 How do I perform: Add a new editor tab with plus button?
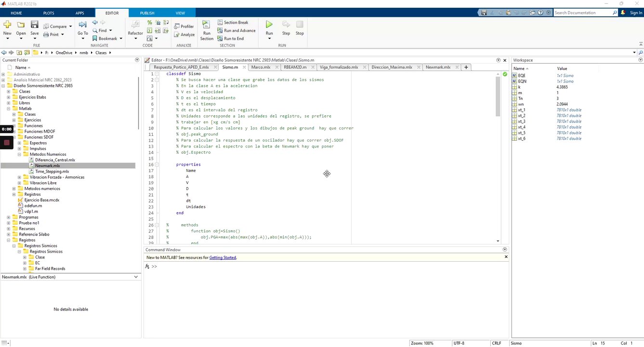tap(466, 67)
